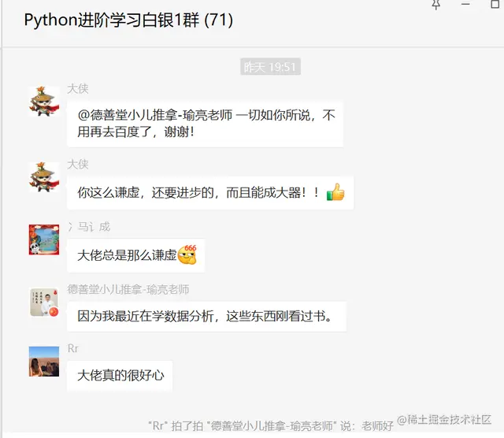Screen dimensions: 504x438
Task: Select the message about 学数据分析
Action: [206, 317]
